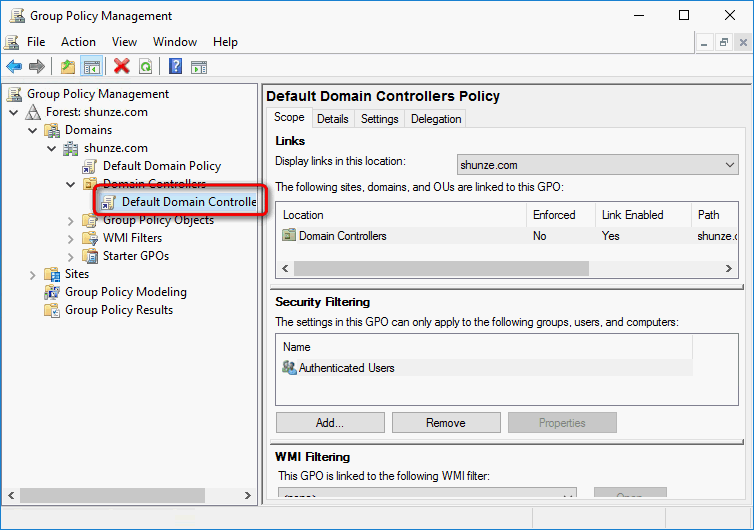Select Authenticated Users row
Image resolution: width=754 pixels, height=530 pixels.
[485, 368]
